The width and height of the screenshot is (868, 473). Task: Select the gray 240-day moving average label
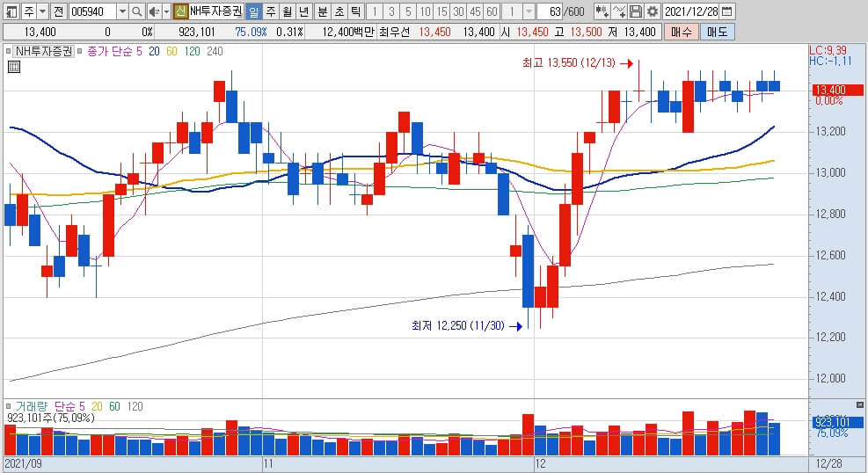pos(215,52)
